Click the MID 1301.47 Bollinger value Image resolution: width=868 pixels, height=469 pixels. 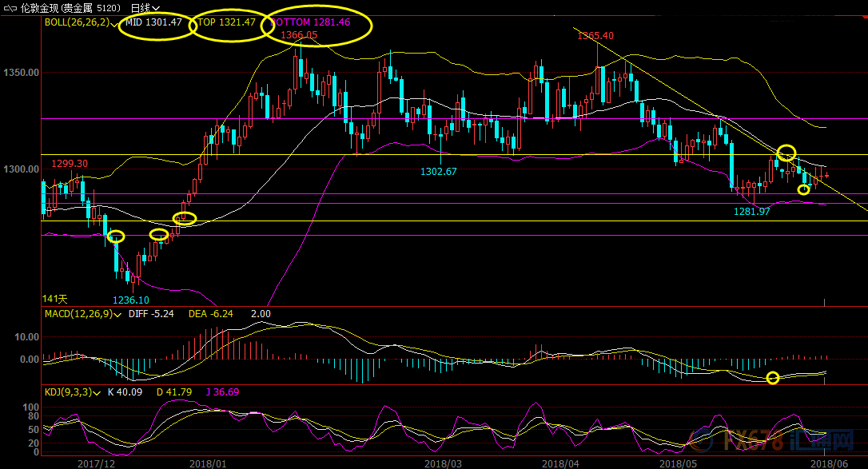coord(153,22)
